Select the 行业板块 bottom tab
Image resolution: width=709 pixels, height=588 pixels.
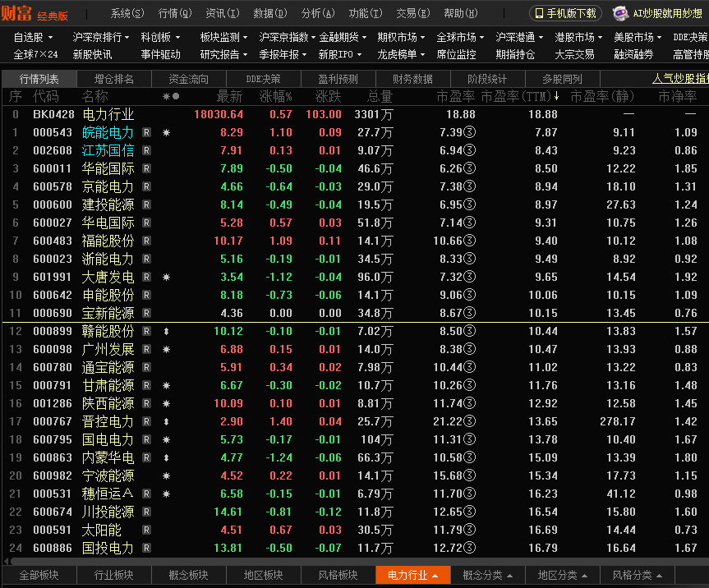[114, 576]
